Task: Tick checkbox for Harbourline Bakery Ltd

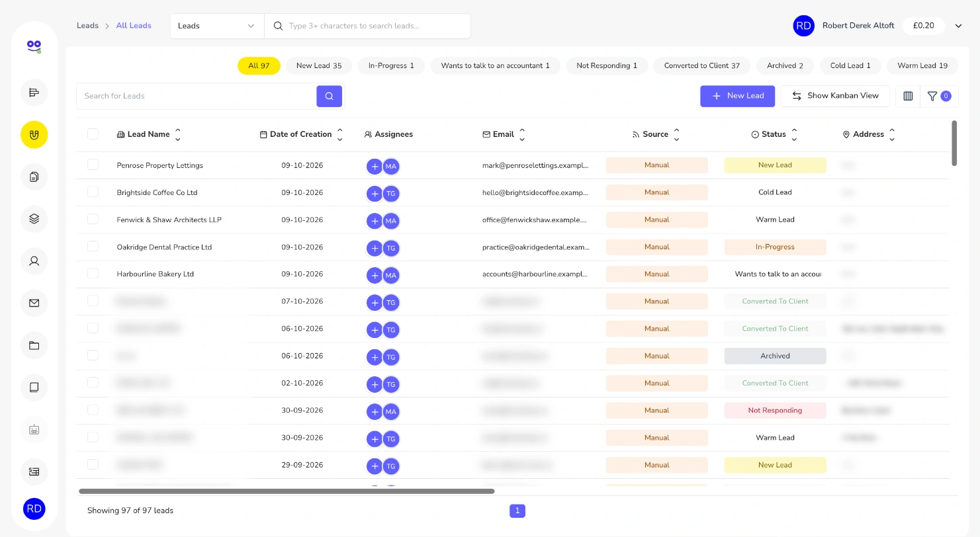Action: pos(93,273)
